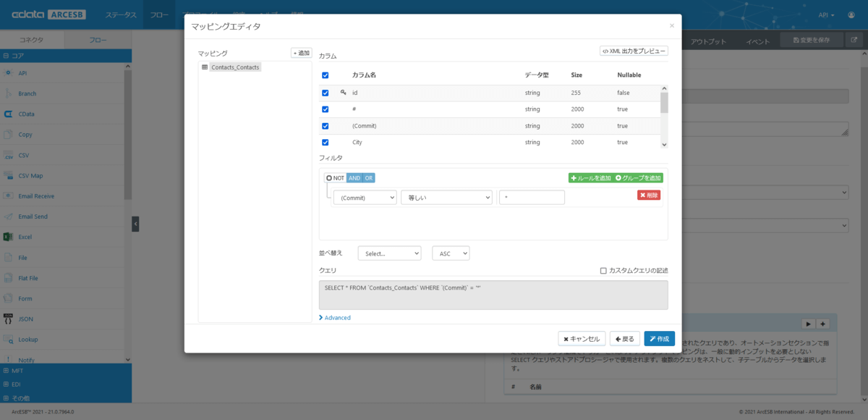Select the API connector icon
868x420 pixels.
click(x=9, y=73)
